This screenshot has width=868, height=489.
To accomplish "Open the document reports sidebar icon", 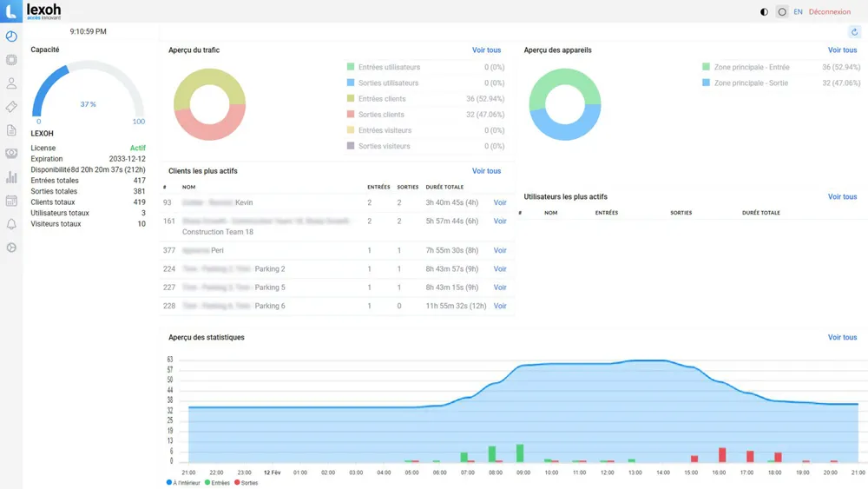I will click(x=11, y=130).
